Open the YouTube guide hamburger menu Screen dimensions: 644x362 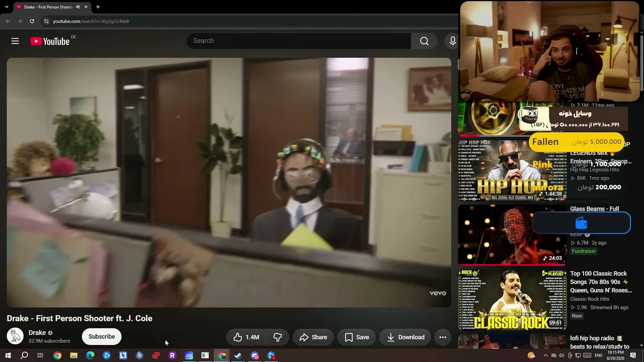(15, 41)
